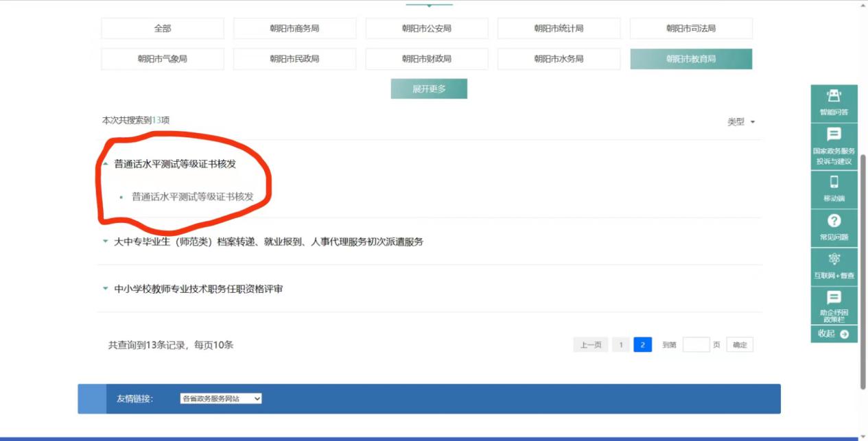Click the 展开更多 button
The height and width of the screenshot is (441, 868).
(x=429, y=89)
